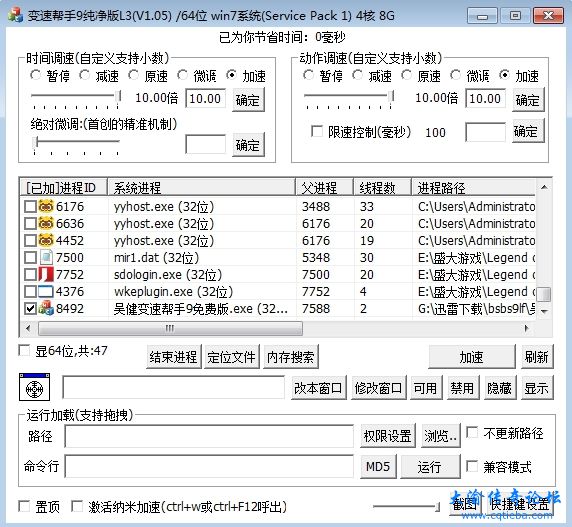Click the 绝对微调 slider handle
The image size is (572, 527).
tap(35, 142)
